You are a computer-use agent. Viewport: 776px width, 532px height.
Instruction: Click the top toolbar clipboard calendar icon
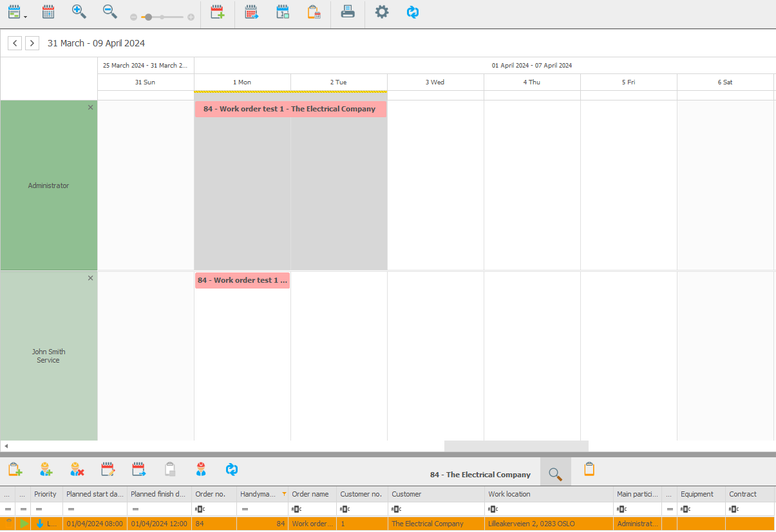click(314, 12)
